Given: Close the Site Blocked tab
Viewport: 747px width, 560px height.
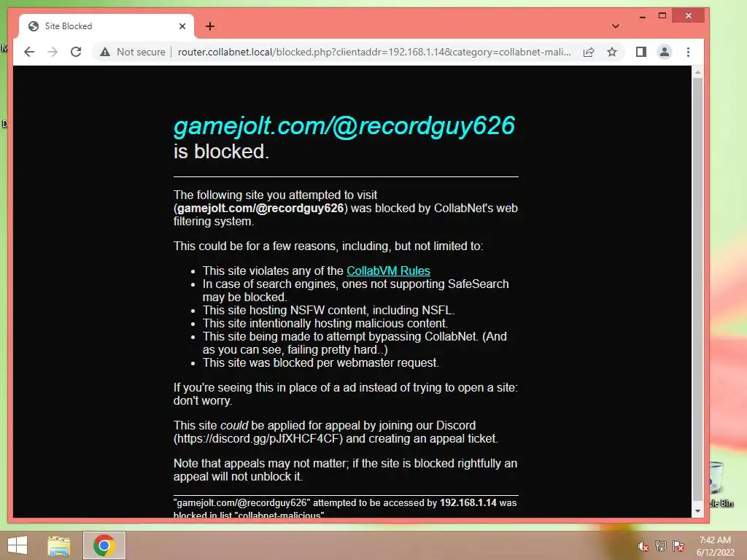Looking at the screenshot, I should pyautogui.click(x=182, y=26).
